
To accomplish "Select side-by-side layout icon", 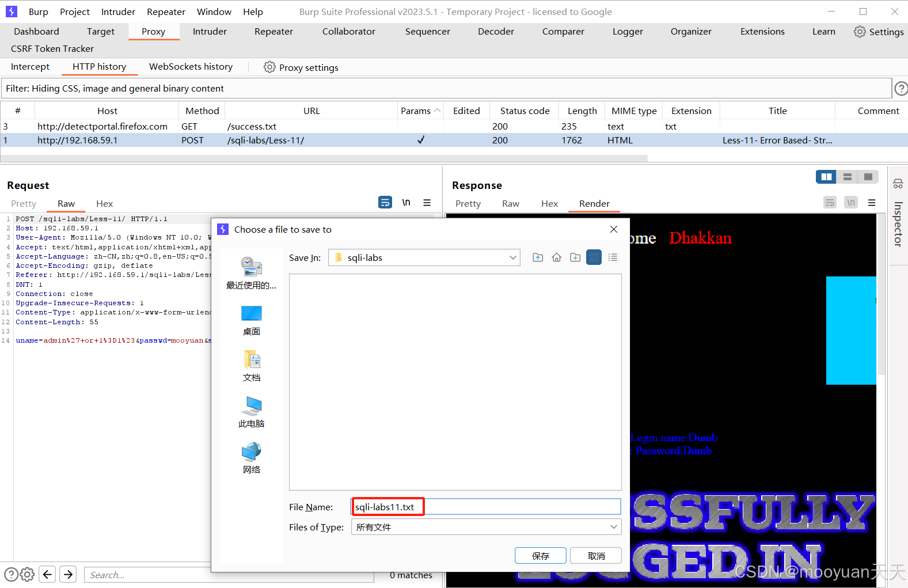I will [826, 177].
